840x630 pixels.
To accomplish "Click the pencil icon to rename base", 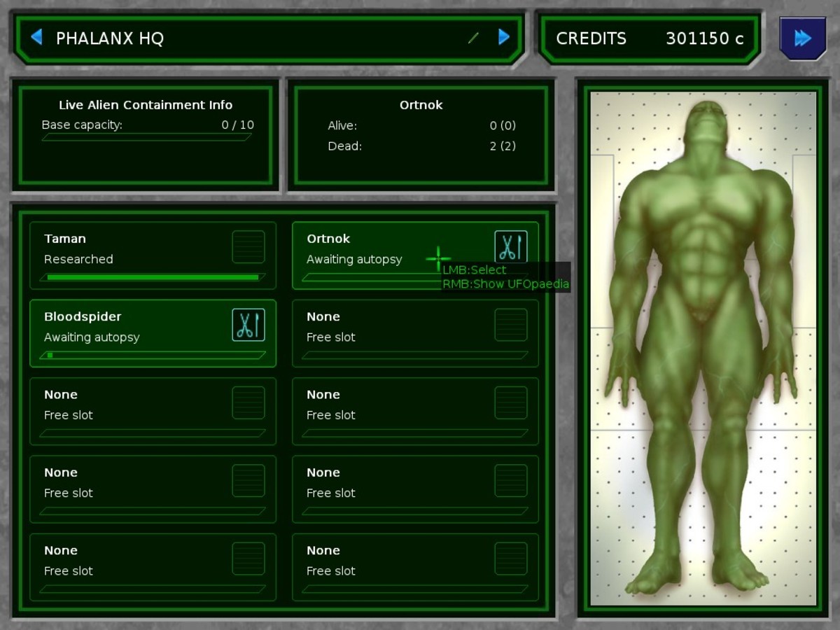I will [x=474, y=38].
